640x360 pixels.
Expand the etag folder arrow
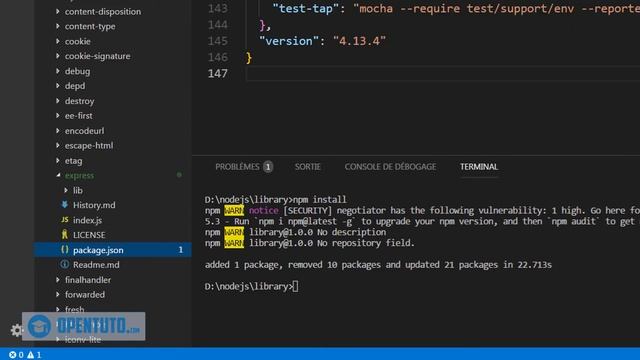click(58, 160)
